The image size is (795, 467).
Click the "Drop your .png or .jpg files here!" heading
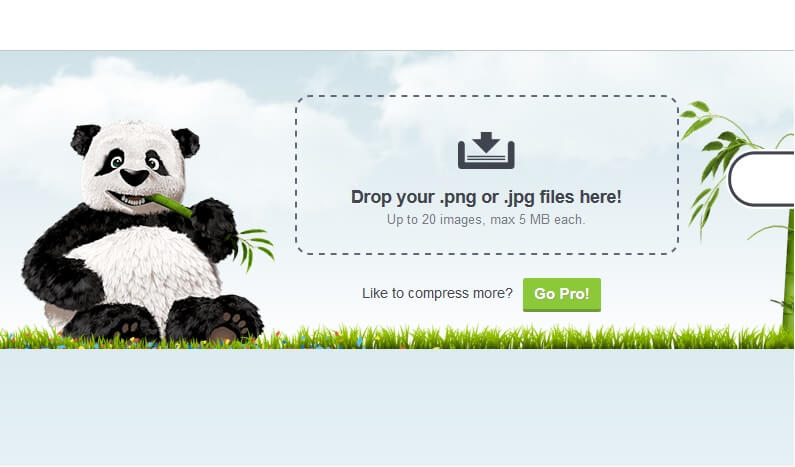pos(486,197)
